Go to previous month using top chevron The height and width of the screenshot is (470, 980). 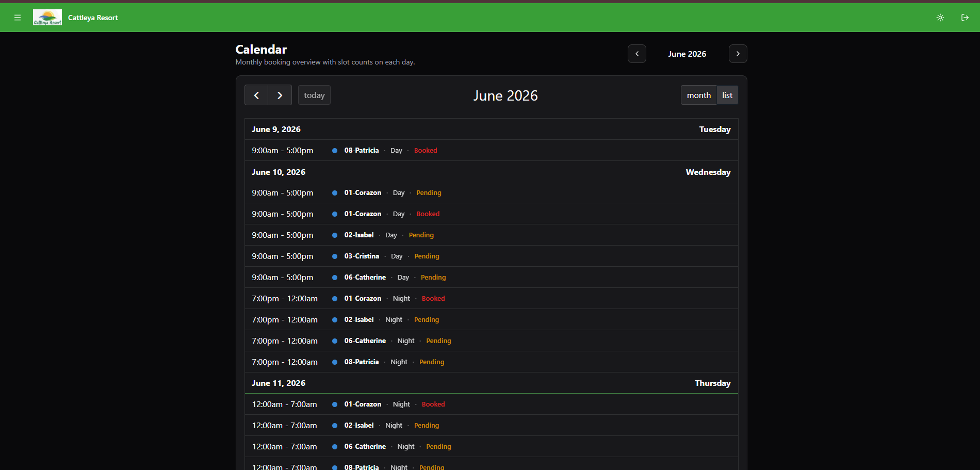click(x=637, y=54)
